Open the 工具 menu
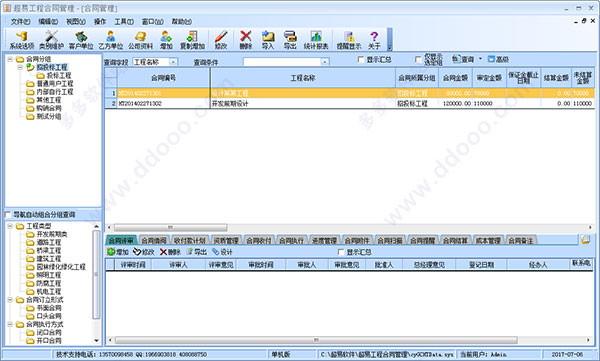600x361 pixels. point(124,21)
